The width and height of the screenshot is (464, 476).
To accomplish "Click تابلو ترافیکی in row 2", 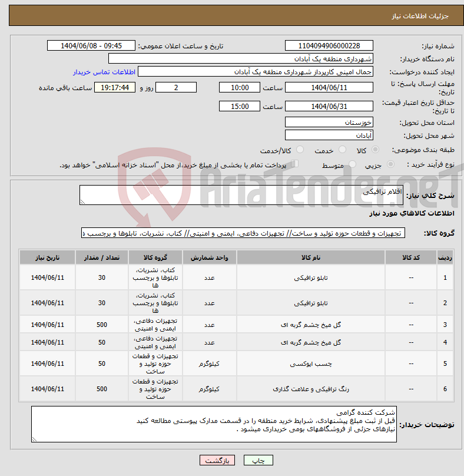I will coord(311,303).
